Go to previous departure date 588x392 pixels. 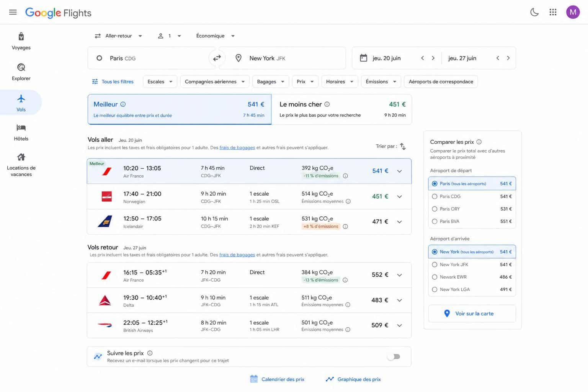point(423,58)
